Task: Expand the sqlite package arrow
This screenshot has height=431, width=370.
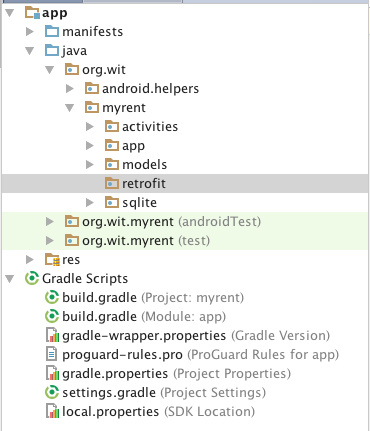Action: (x=90, y=203)
